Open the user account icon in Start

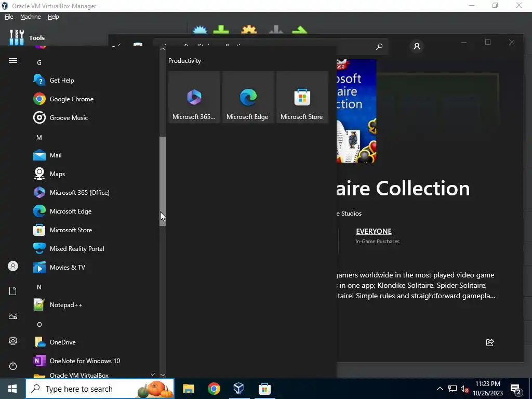(x=13, y=266)
